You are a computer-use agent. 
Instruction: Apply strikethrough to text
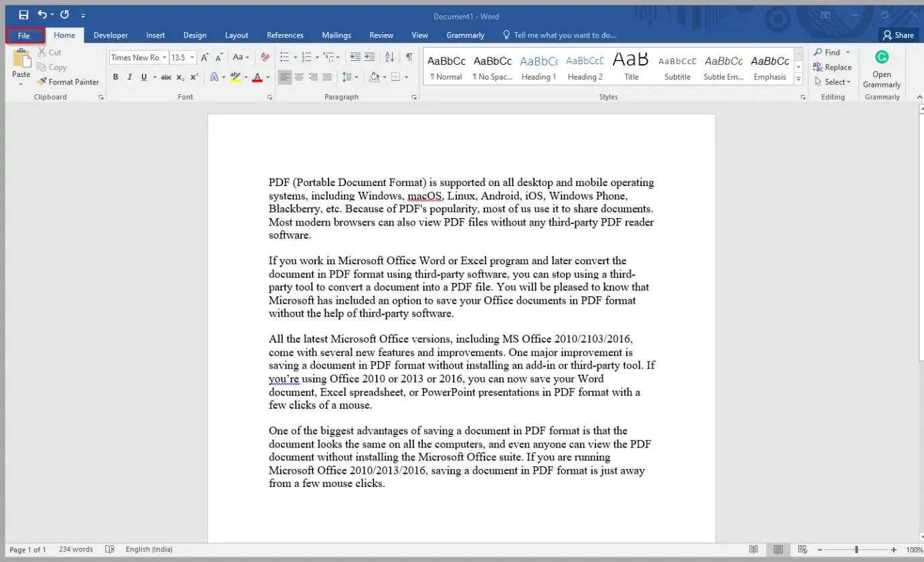coord(166,77)
